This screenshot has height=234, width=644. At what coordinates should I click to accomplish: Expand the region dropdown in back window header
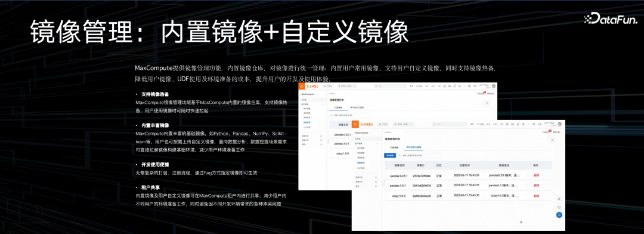tap(347, 86)
